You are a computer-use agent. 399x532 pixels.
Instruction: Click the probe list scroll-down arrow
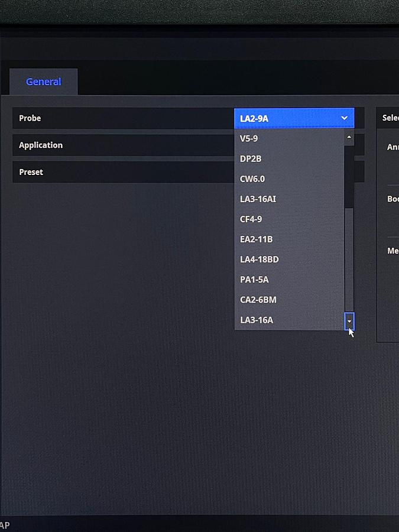(349, 321)
